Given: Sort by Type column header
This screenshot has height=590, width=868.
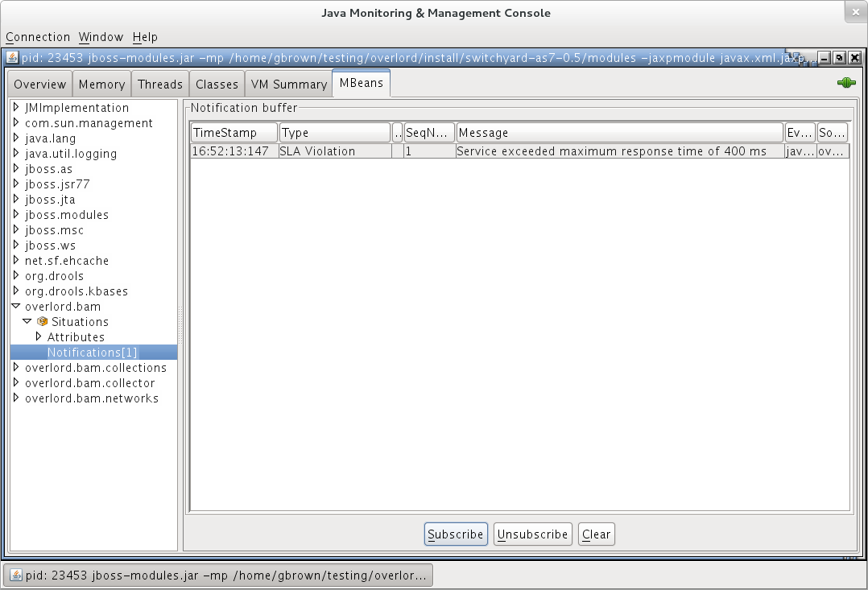Looking at the screenshot, I should (x=335, y=133).
